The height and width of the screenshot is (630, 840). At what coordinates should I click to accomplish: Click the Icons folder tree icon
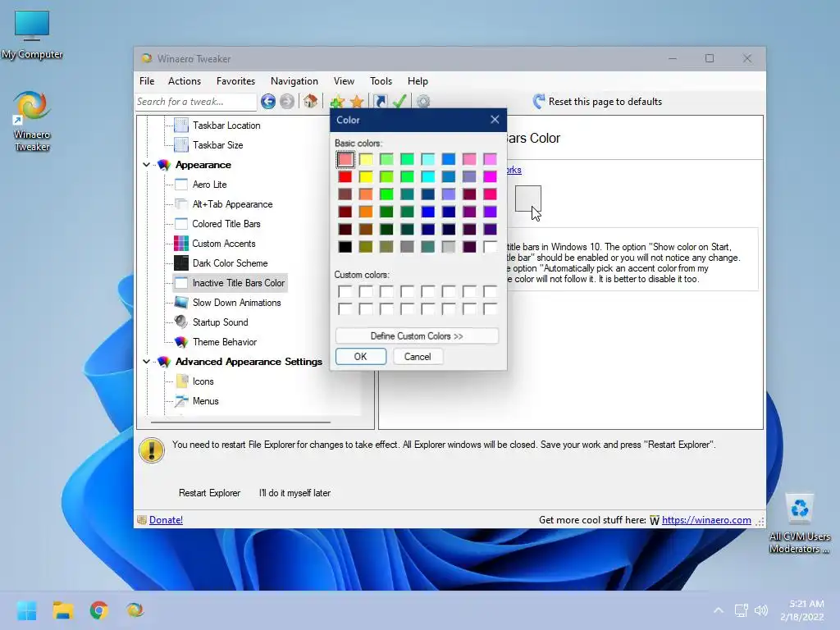click(181, 381)
